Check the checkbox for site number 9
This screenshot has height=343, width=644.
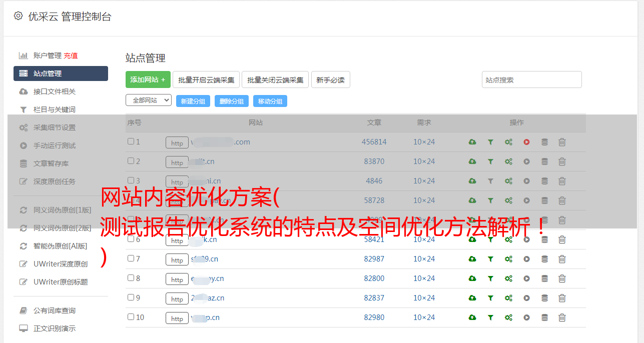click(131, 297)
